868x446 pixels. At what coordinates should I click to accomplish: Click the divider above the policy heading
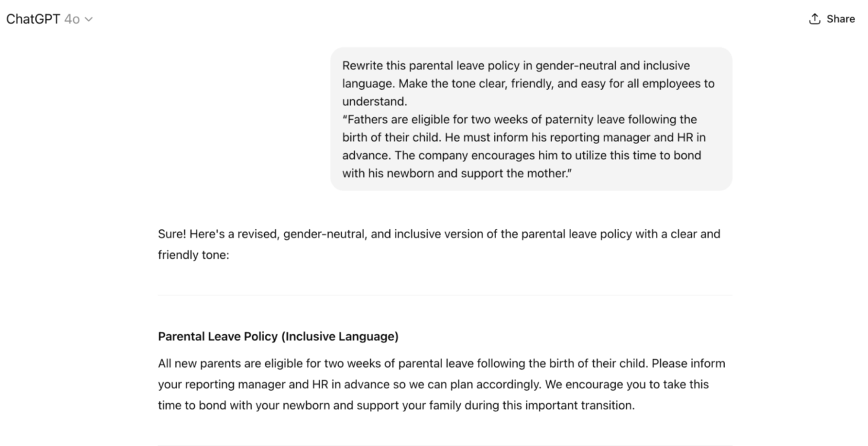[445, 295]
